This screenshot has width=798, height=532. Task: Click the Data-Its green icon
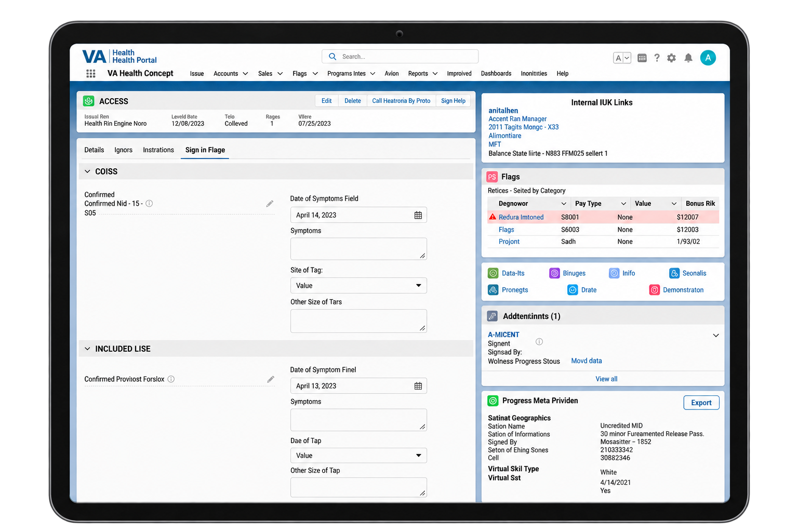tap(494, 273)
